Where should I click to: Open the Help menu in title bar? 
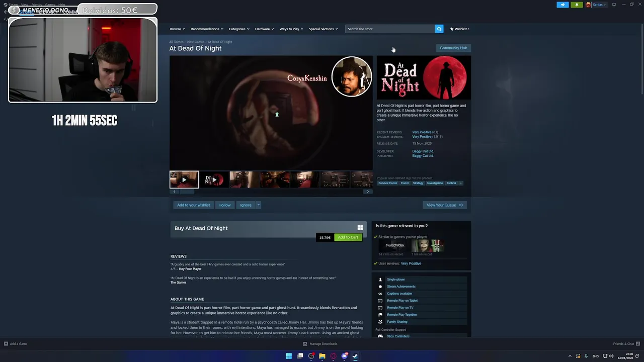[61, 5]
